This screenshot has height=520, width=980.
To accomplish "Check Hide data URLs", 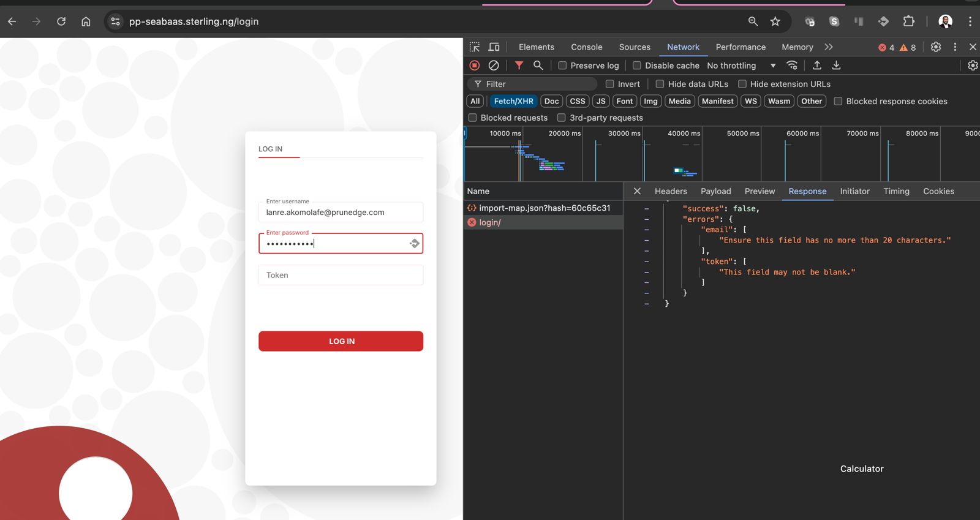I will coord(660,84).
